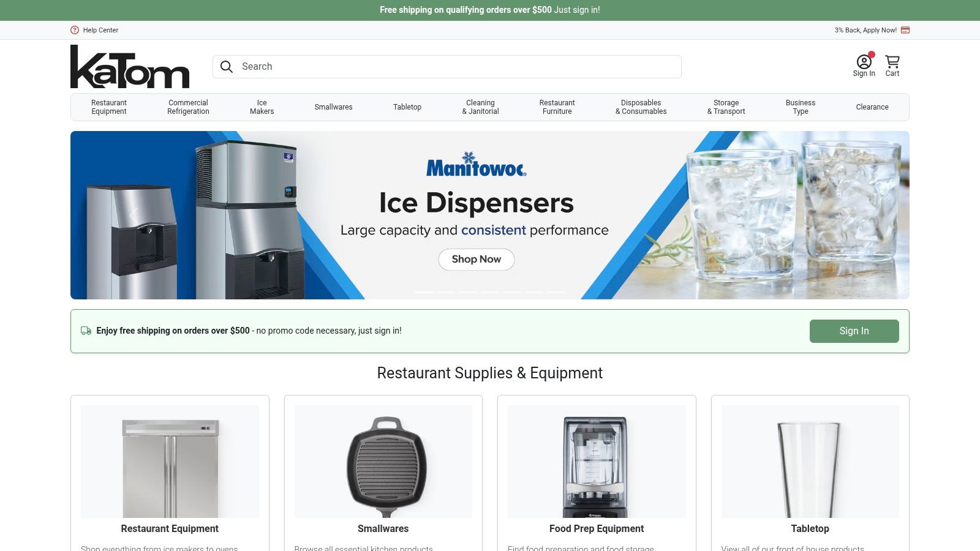Click the credit card icon beside Apply Now
The width and height of the screenshot is (980, 551).
(x=905, y=30)
